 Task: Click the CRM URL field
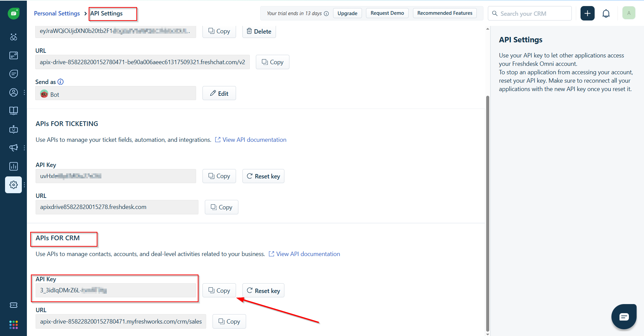pyautogui.click(x=121, y=322)
